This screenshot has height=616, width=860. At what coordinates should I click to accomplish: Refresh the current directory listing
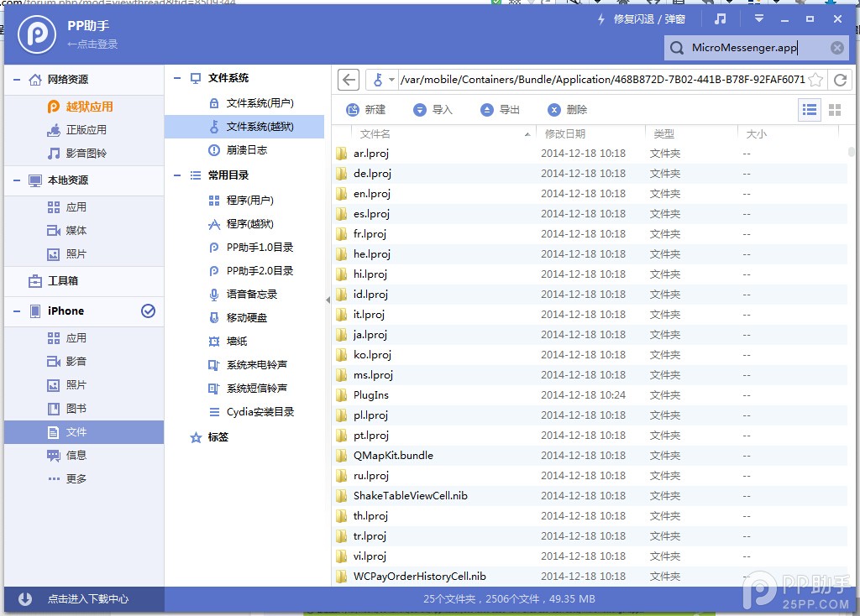840,80
